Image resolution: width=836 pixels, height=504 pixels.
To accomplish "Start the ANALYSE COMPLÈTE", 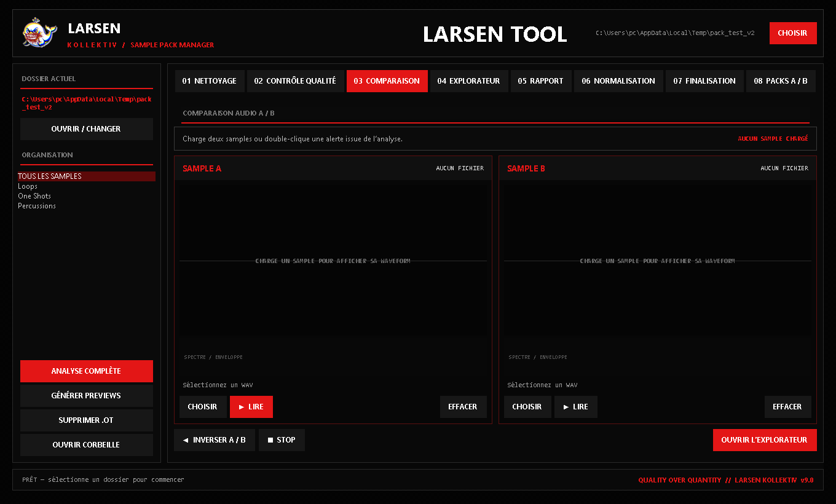I will click(87, 371).
